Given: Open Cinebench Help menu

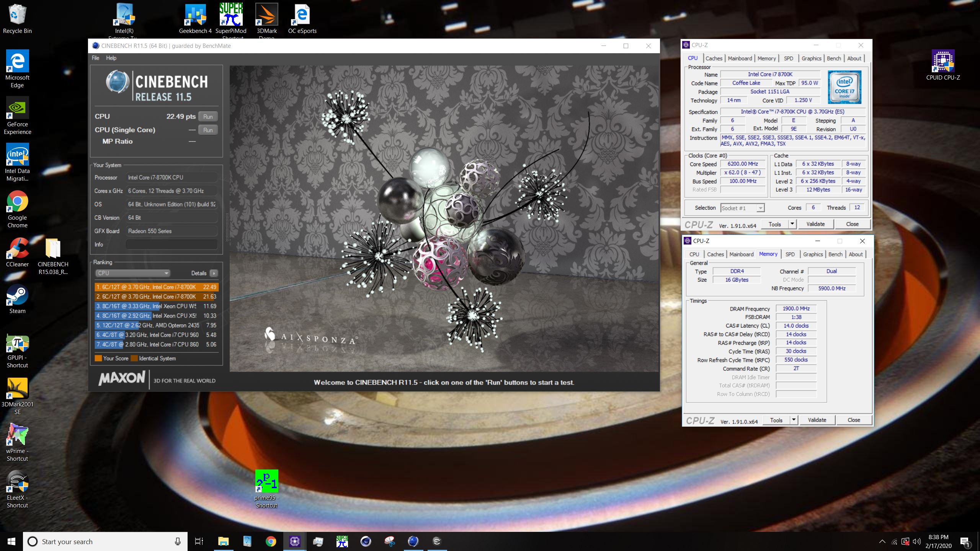Looking at the screenshot, I should [x=111, y=58].
